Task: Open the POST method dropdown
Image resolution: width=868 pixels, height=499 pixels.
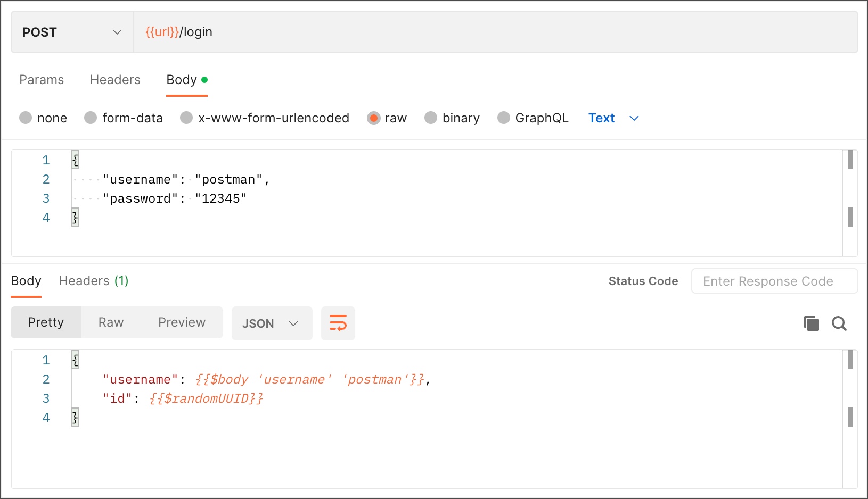Action: [72, 32]
